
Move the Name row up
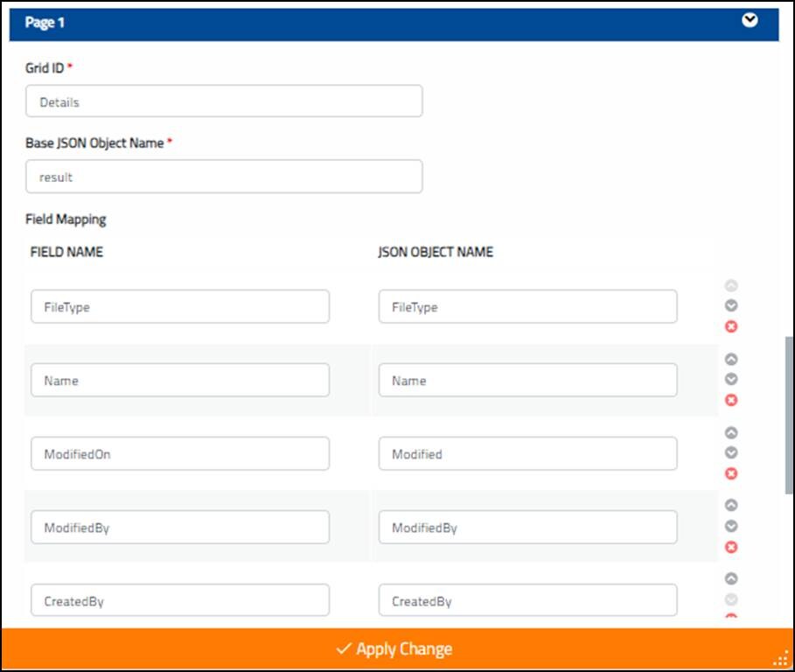tap(731, 360)
